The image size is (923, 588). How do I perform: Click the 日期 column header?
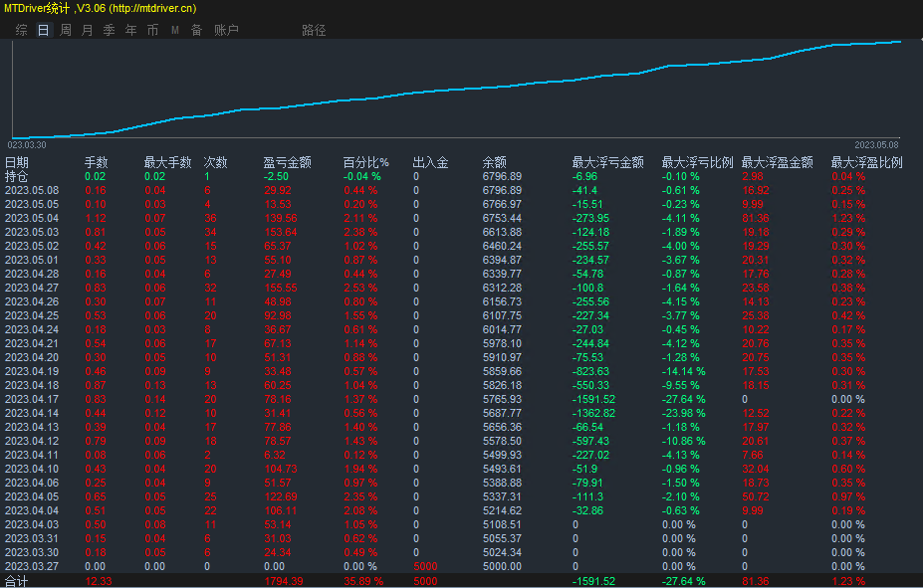17,162
